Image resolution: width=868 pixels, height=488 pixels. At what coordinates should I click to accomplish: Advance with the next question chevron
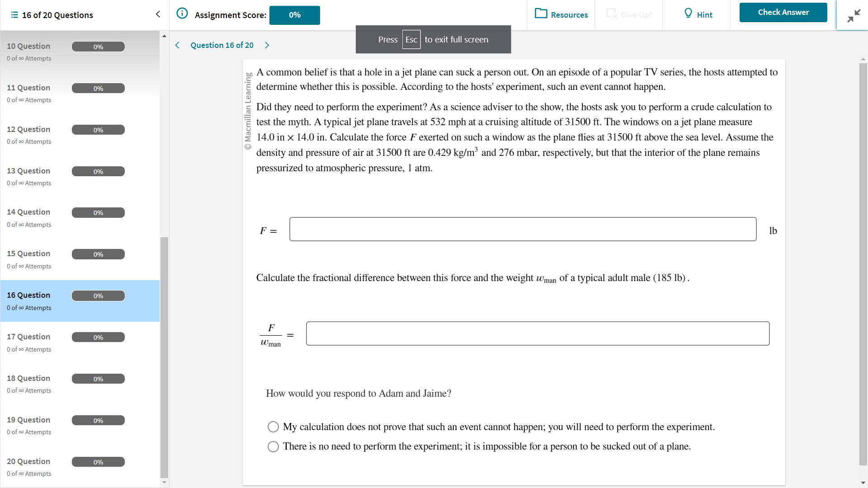coord(267,45)
